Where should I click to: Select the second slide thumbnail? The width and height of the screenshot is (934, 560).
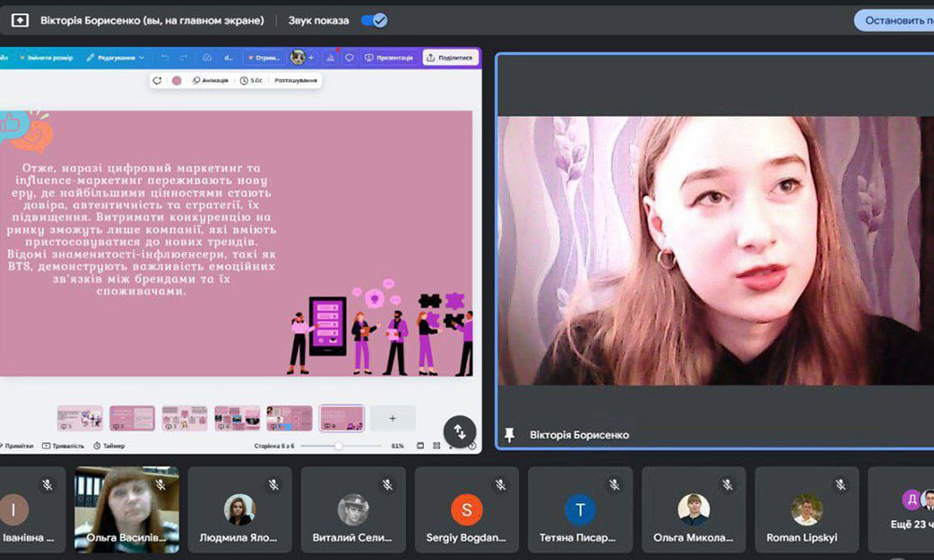132,418
